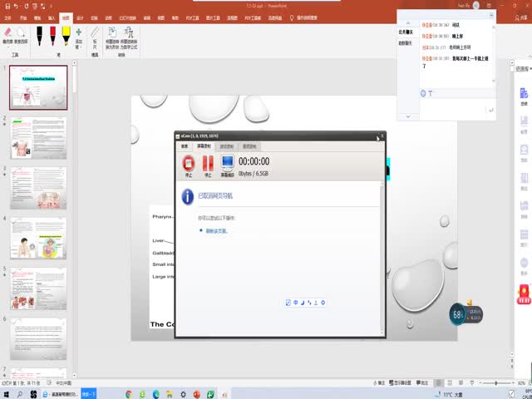Pause the screen recording

click(x=208, y=164)
